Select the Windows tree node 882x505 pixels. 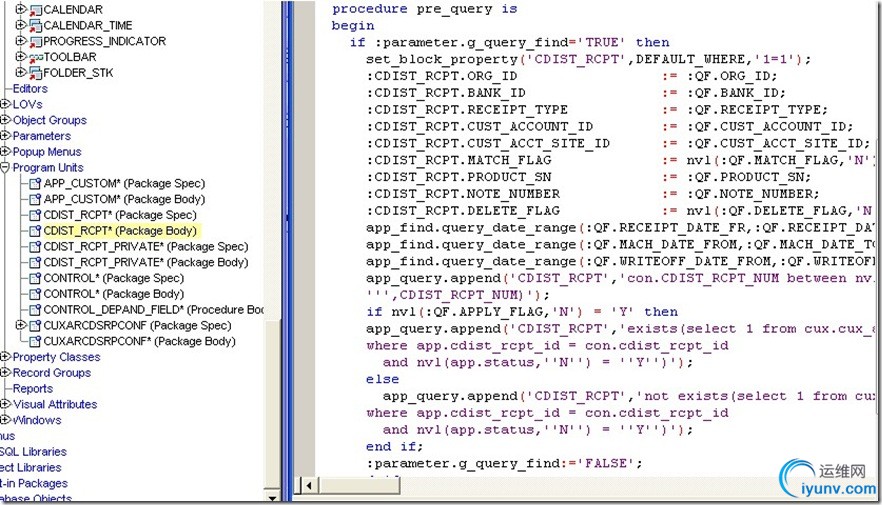tap(37, 420)
